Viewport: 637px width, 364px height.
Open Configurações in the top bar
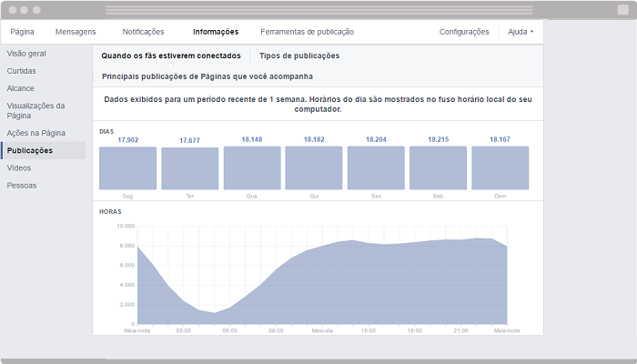coord(464,32)
